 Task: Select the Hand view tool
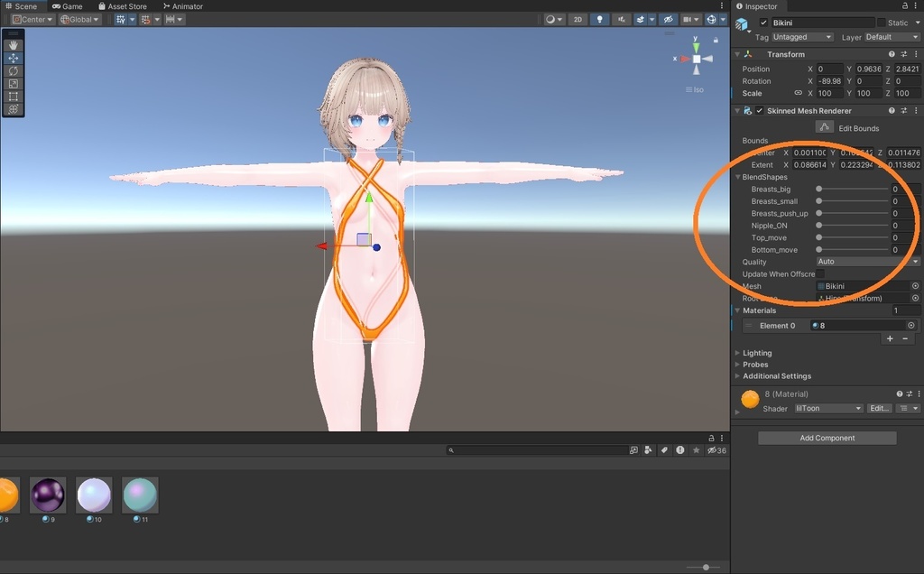[13, 45]
